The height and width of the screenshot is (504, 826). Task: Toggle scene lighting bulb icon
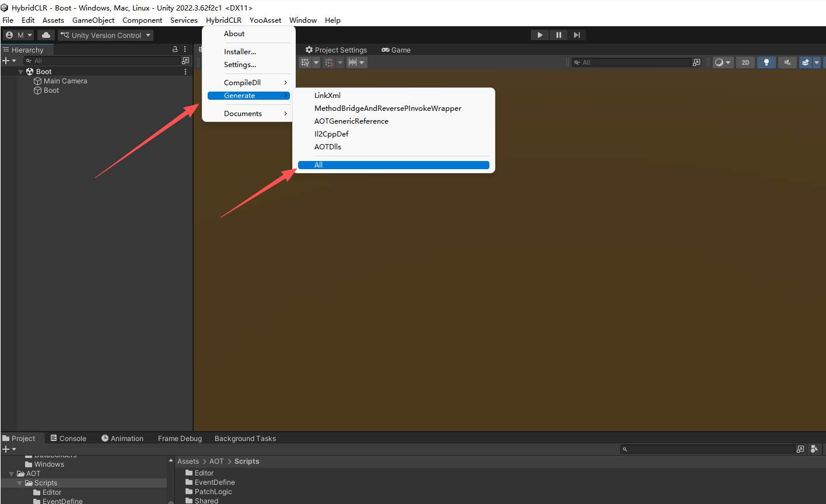[x=766, y=62]
